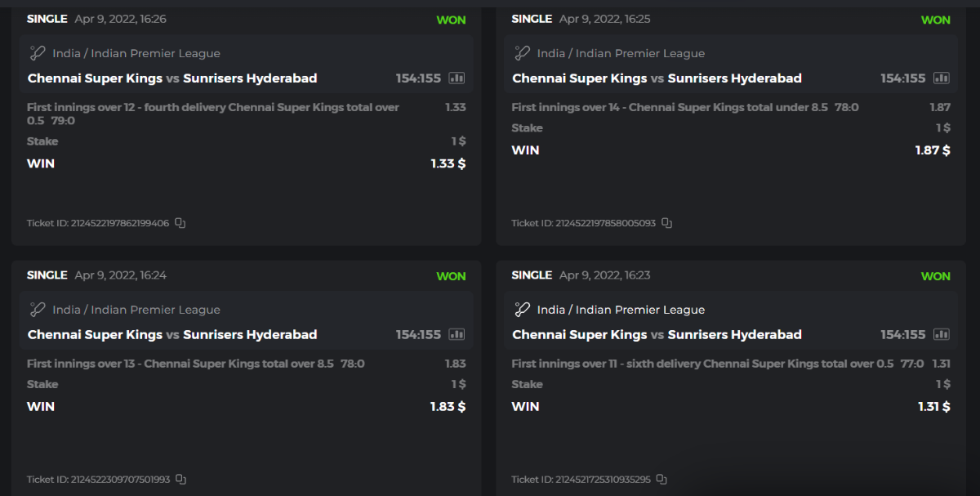This screenshot has height=496, width=980.
Task: Open match statistics icon on 16:26 bet
Action: (457, 78)
